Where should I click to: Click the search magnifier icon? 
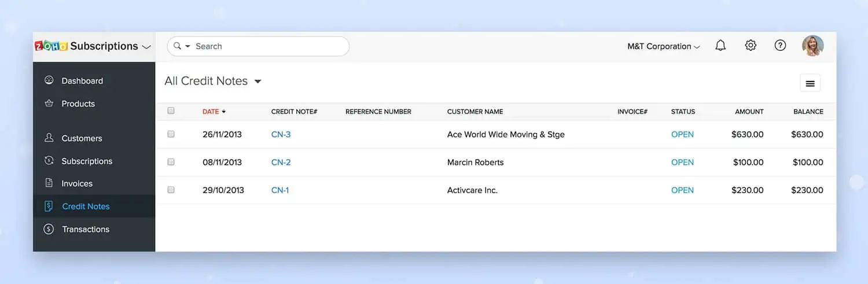[x=178, y=46]
